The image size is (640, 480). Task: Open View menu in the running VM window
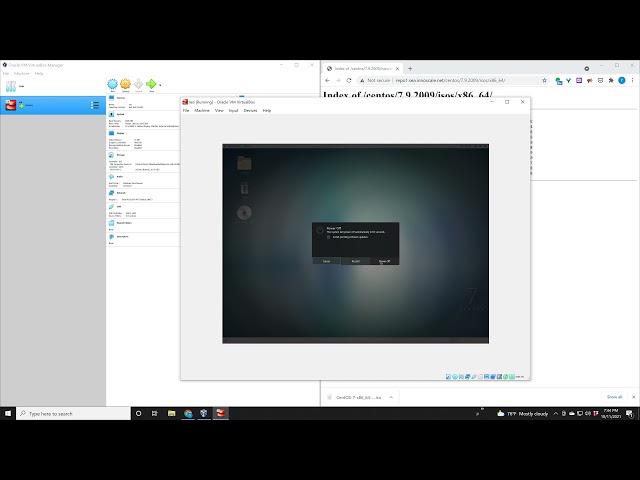[x=219, y=111]
